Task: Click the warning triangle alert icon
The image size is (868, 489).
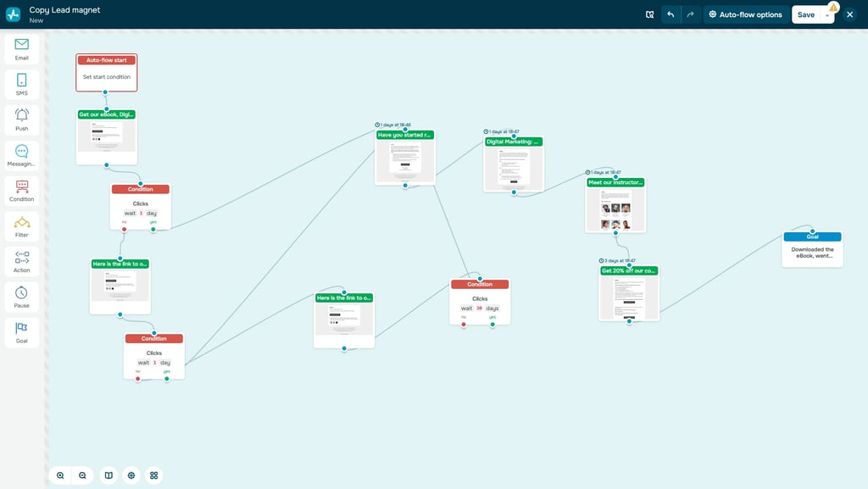Action: (833, 7)
